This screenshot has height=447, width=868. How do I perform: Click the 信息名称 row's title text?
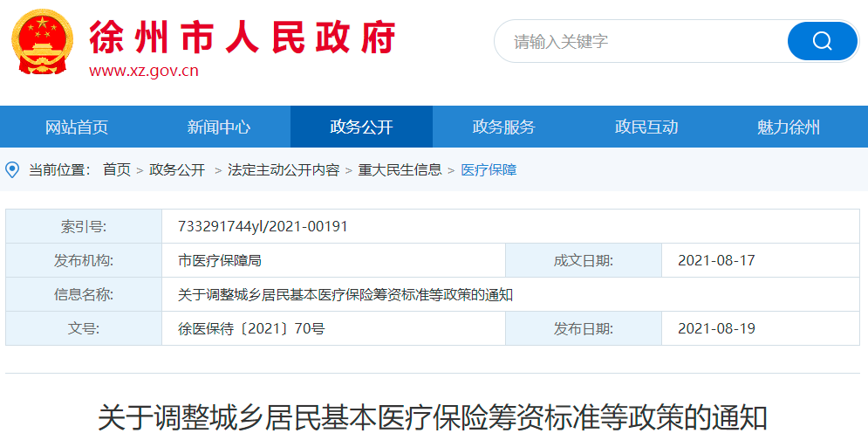pyautogui.click(x=345, y=295)
